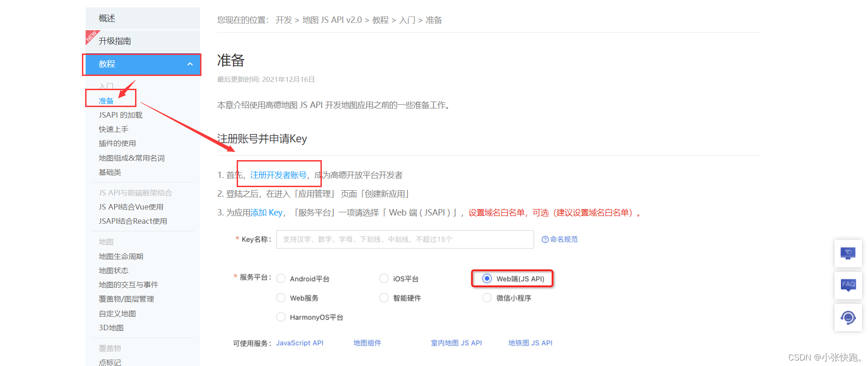Select the 微信小程序 radio button
868x366 pixels.
[x=487, y=298]
